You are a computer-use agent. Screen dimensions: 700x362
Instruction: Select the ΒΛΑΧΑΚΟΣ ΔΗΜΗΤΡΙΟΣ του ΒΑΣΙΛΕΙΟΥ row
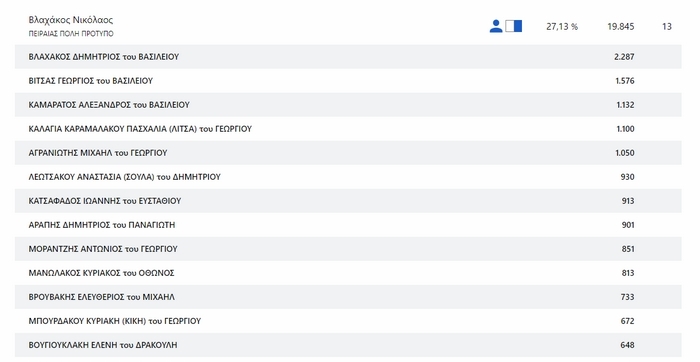(348, 57)
